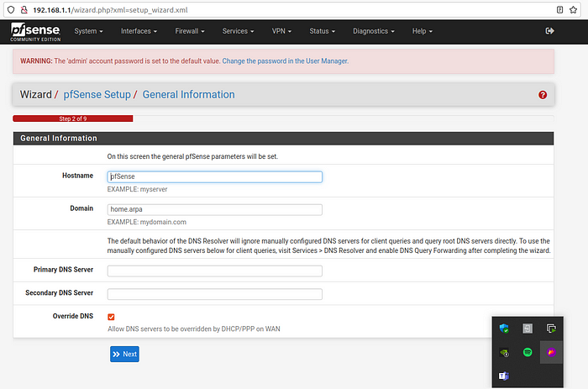Click the tray icon with green play arrow
This screenshot has width=588, height=389.
pos(551,329)
